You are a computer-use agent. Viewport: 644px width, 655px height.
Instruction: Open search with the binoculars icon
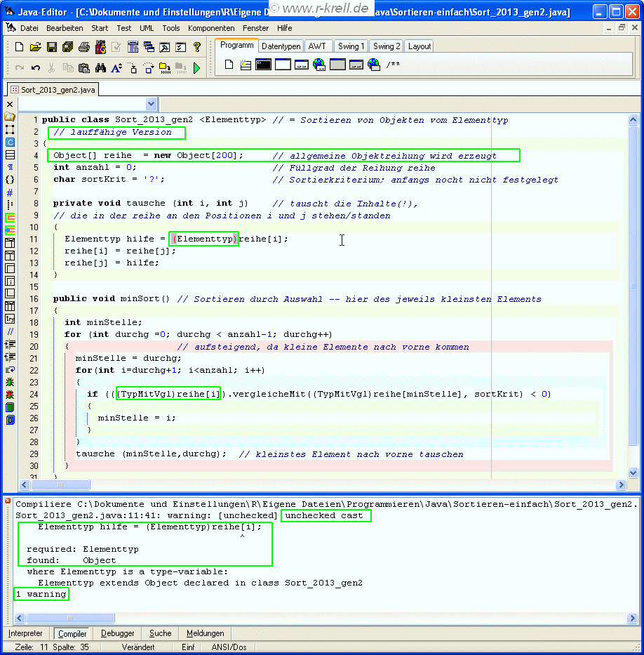[100, 67]
